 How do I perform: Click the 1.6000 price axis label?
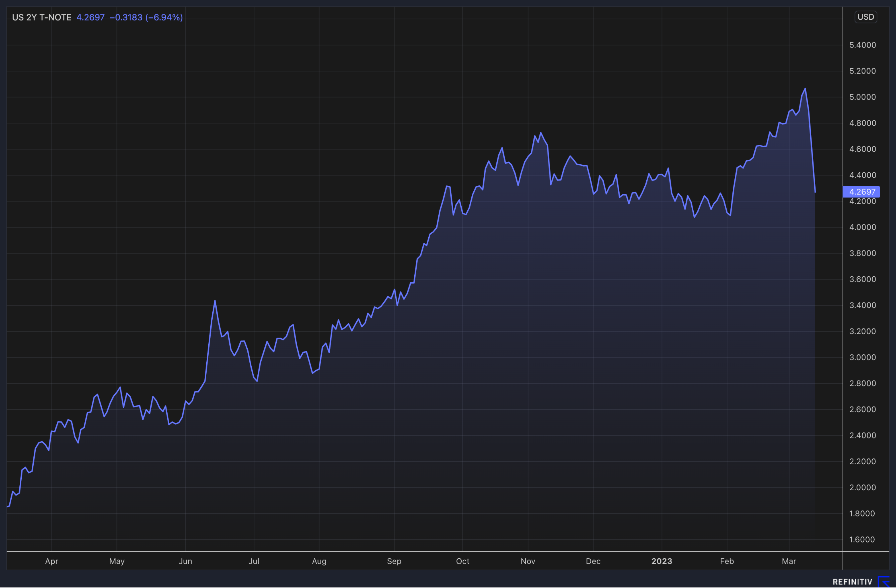(862, 540)
